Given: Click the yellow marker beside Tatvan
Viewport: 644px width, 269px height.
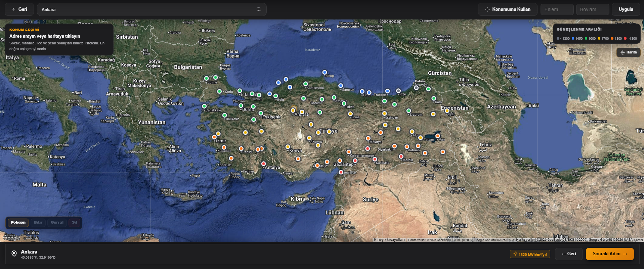Looking at the screenshot, I should tap(420, 138).
